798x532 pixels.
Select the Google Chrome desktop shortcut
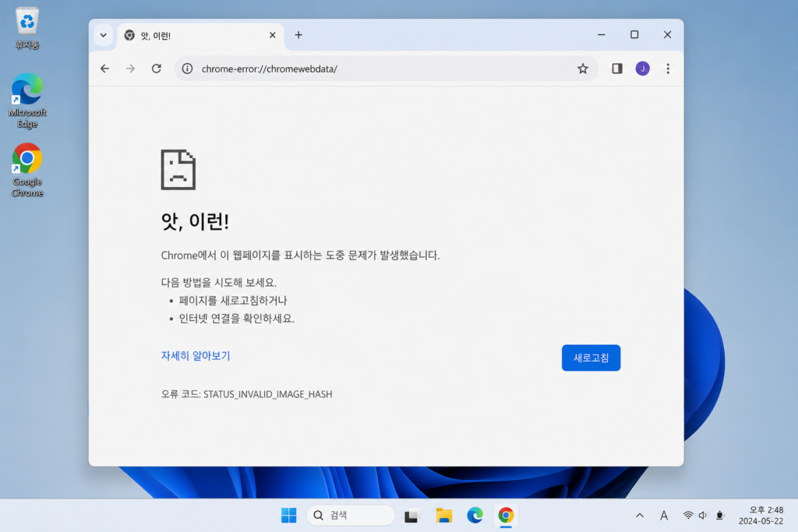click(x=27, y=170)
